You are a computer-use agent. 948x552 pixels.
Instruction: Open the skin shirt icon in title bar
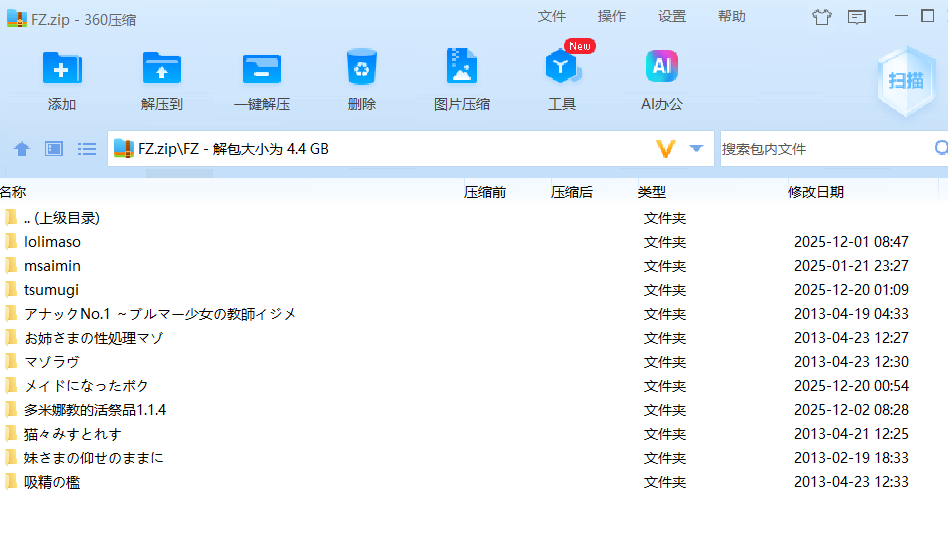pos(822,16)
